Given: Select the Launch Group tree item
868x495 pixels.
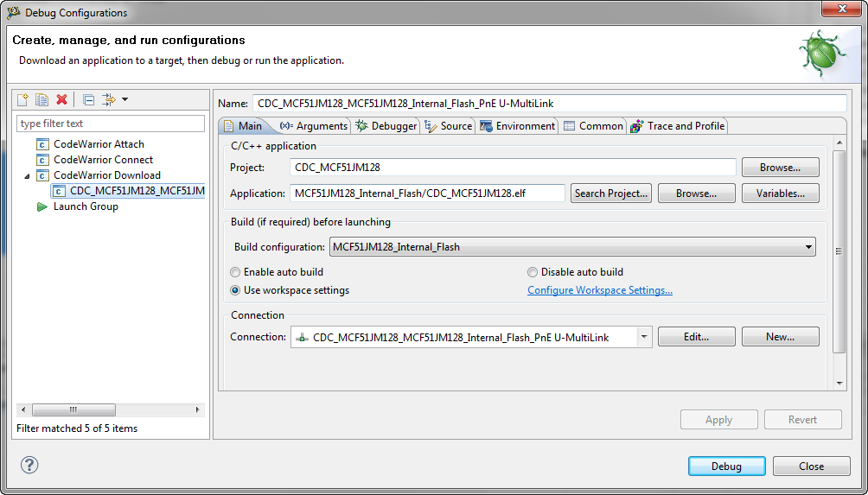Looking at the screenshot, I should point(86,206).
